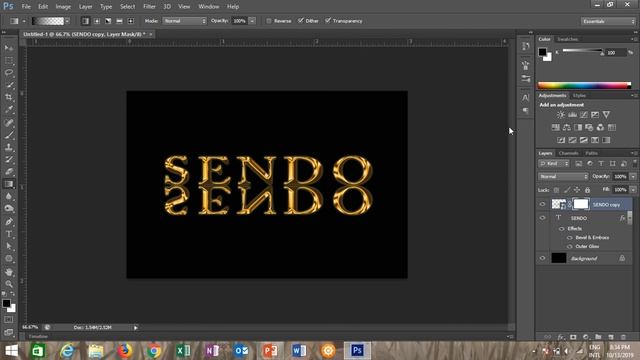Screen dimensions: 640x360
Task: Switch to the Paths tab
Action: pos(591,153)
